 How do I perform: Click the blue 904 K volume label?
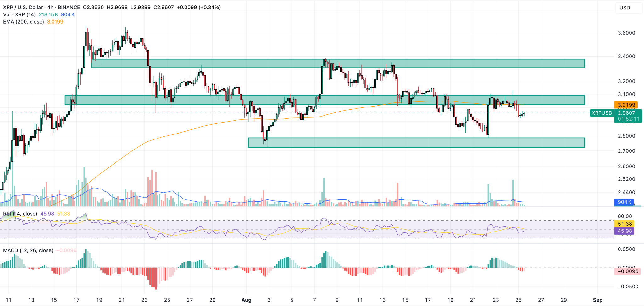[624, 202]
